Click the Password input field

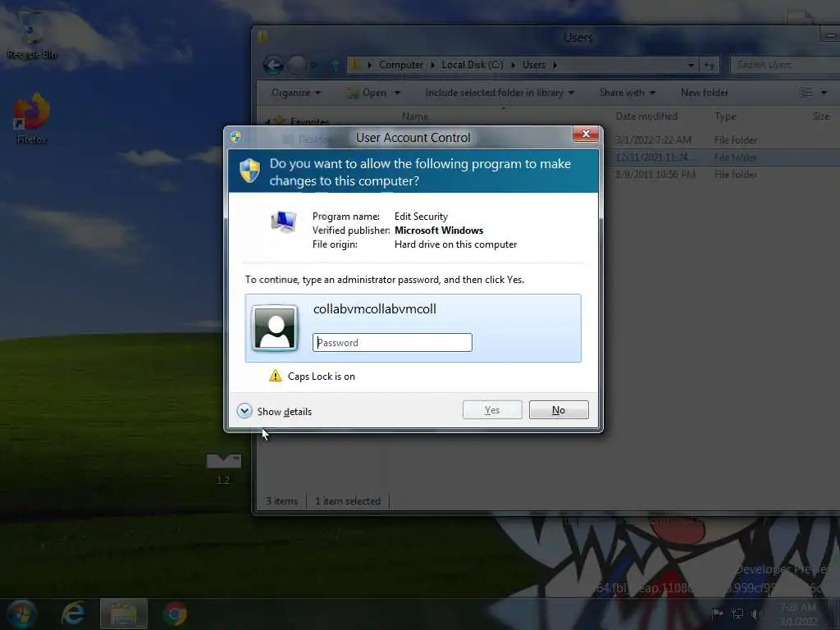click(x=392, y=342)
